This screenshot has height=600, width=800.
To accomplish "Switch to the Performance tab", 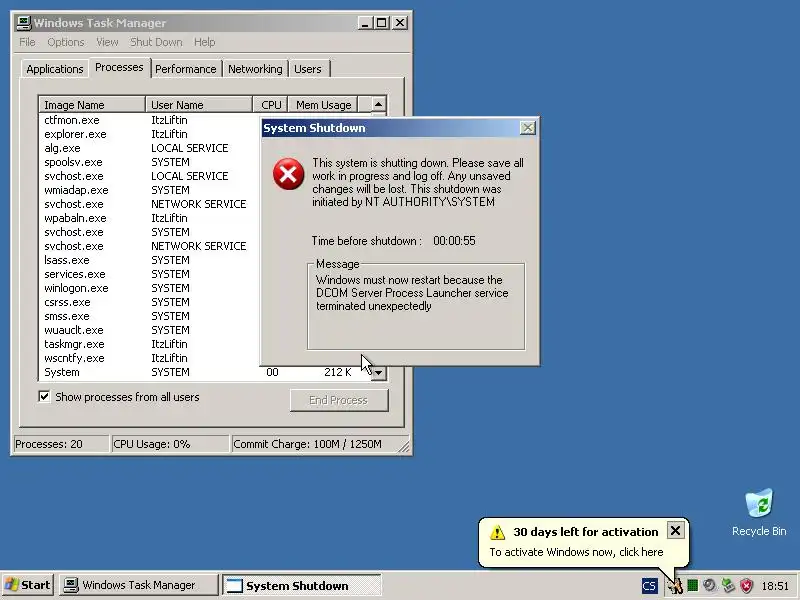I will [186, 69].
